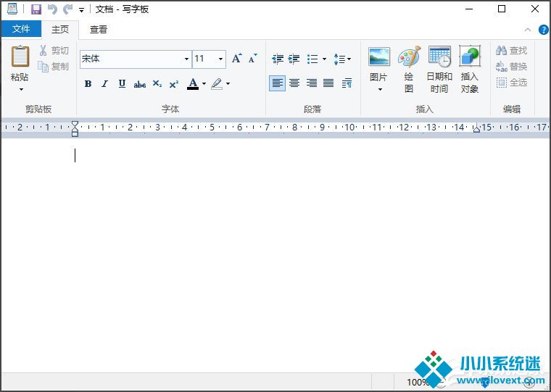551x392 pixels.
Task: Click the Undo arrow in title bar
Action: [x=52, y=9]
